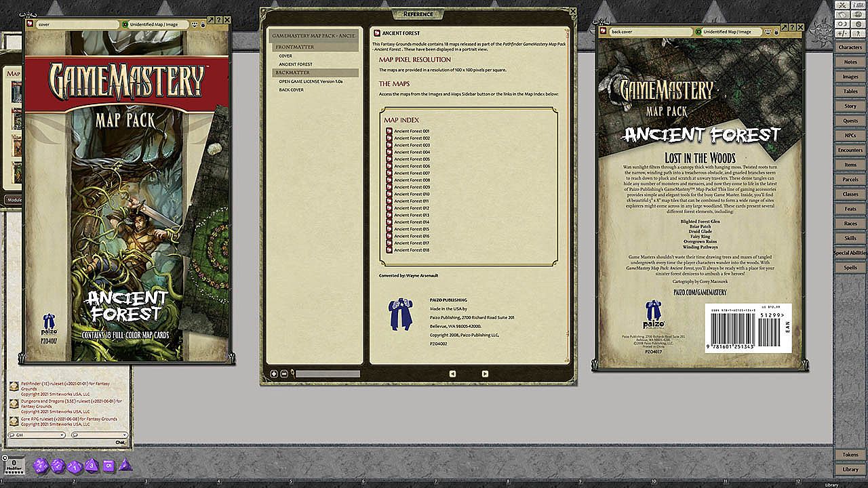Toggle the mask icon in the cover window
Image resolution: width=868 pixels, height=488 pixels.
click(x=195, y=24)
